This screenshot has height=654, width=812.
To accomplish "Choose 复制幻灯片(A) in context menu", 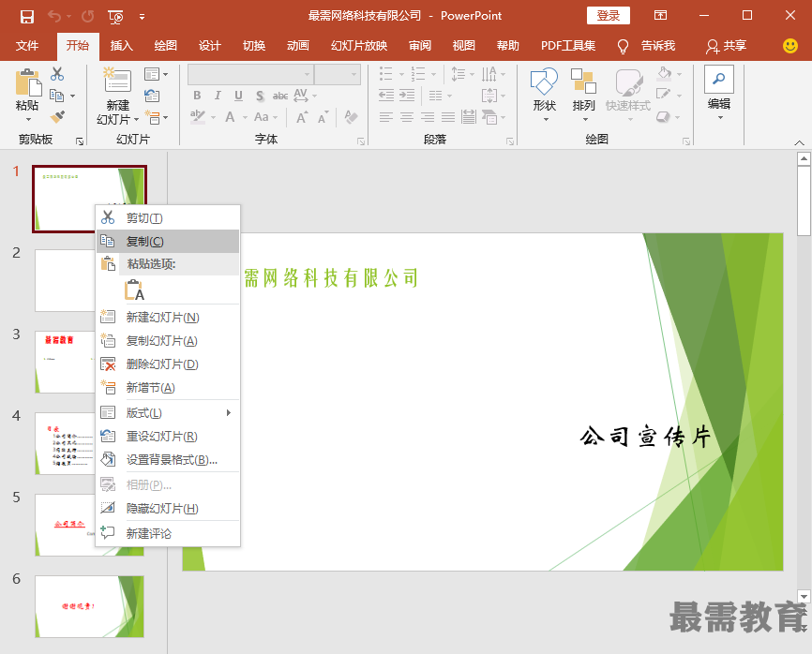I will 168,340.
